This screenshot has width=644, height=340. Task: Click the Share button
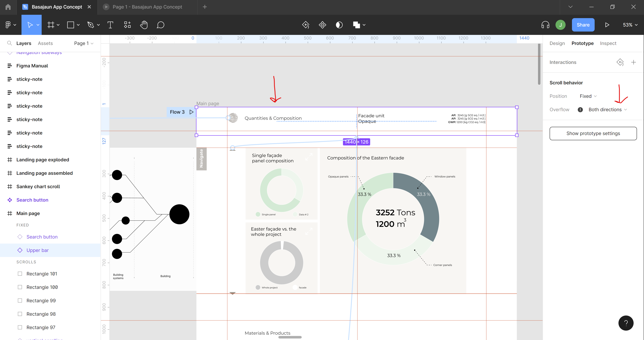(x=583, y=25)
